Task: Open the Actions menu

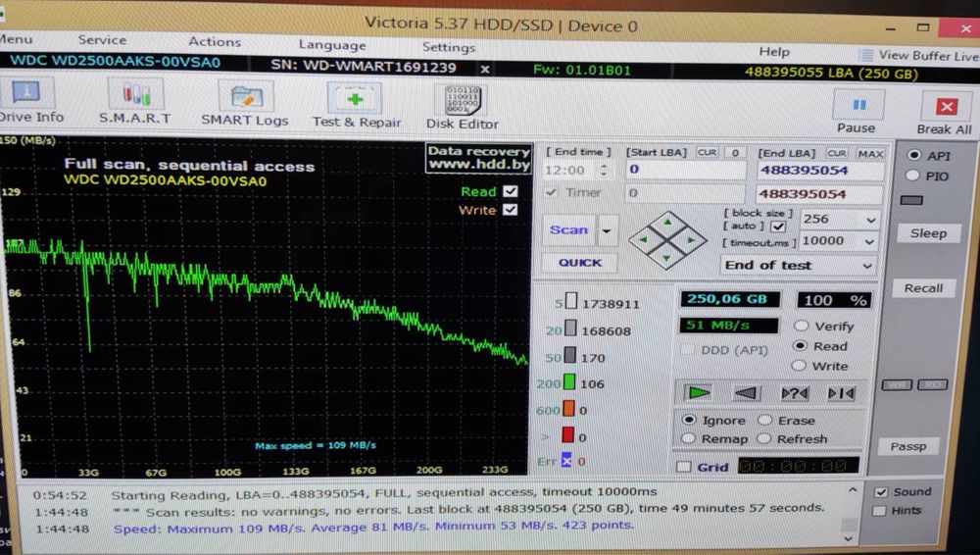Action: click(215, 42)
